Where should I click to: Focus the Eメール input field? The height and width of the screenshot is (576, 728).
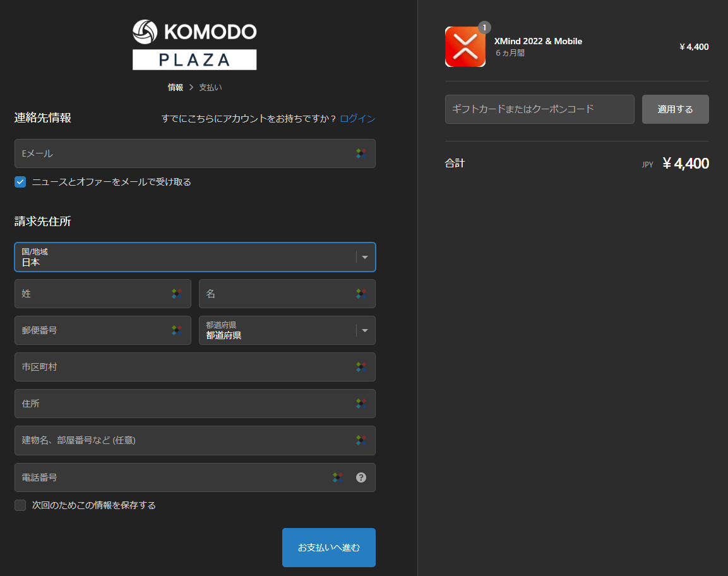tap(195, 153)
